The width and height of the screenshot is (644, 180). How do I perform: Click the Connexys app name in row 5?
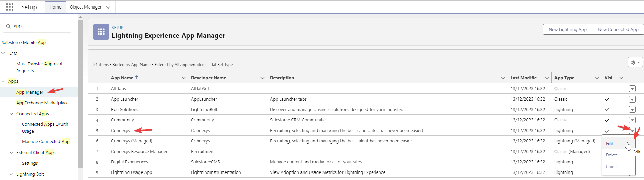click(120, 130)
